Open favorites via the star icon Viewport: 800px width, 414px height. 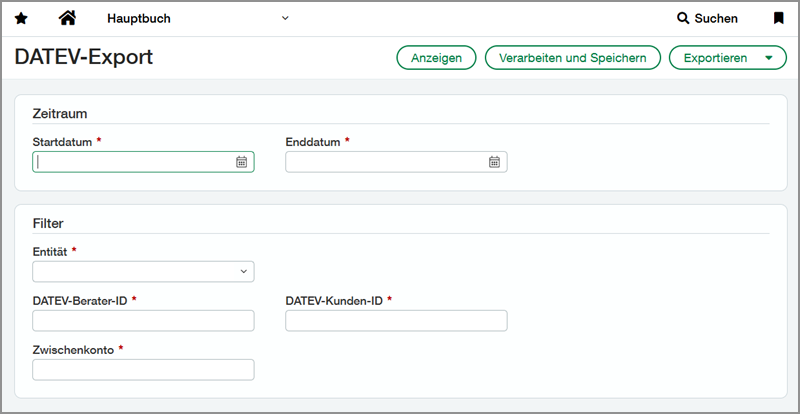point(21,19)
